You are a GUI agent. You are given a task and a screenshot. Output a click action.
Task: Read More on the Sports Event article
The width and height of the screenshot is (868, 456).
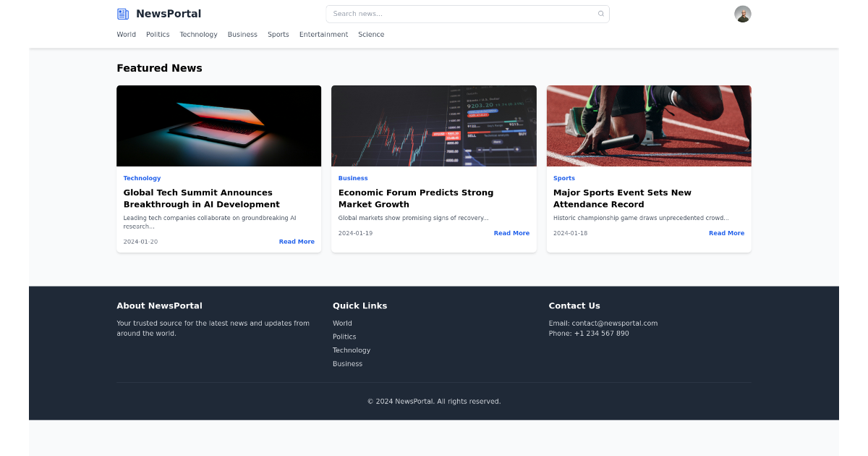click(726, 232)
